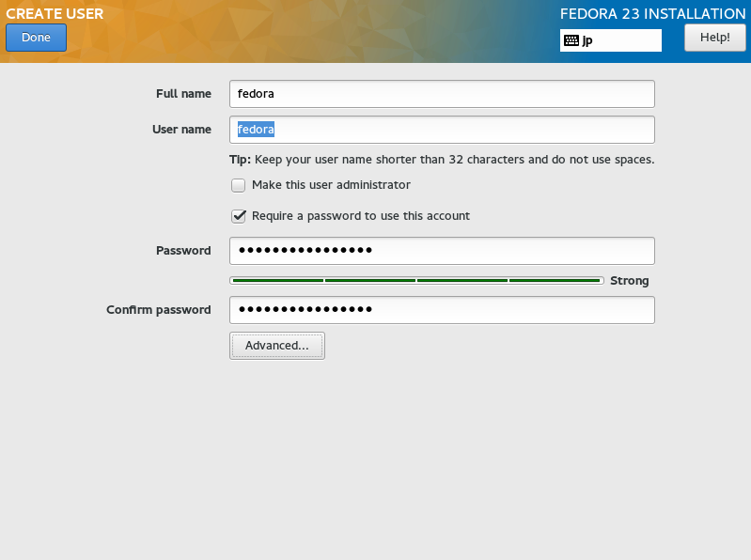Click the FEDORA 23 INSTALLATION heading

[653, 14]
